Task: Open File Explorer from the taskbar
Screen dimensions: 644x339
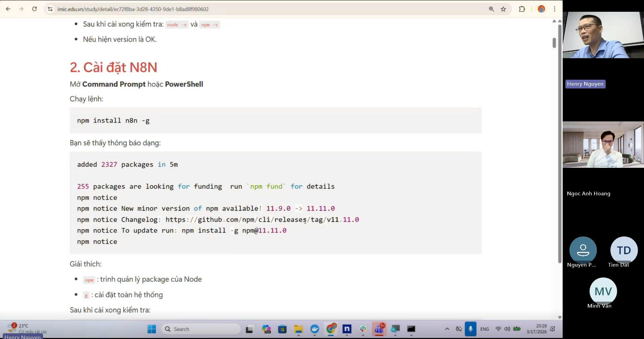Action: point(298,329)
